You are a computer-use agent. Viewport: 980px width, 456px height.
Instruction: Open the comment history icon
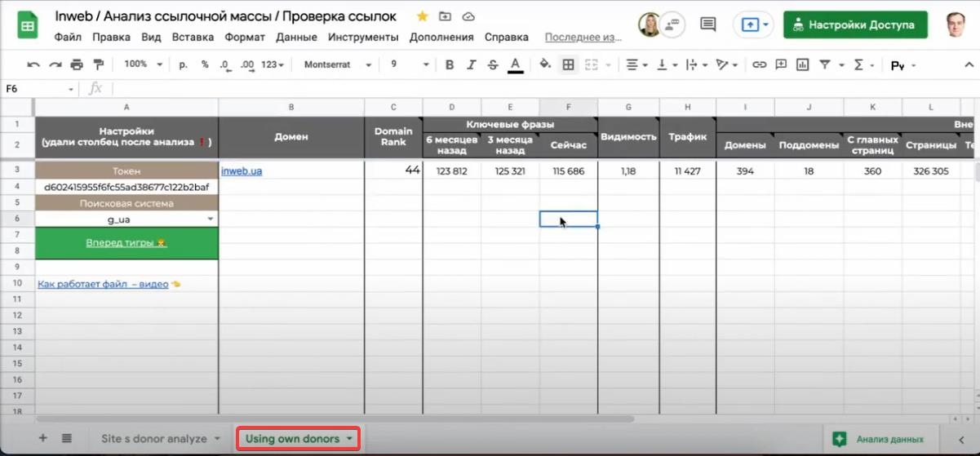[708, 24]
